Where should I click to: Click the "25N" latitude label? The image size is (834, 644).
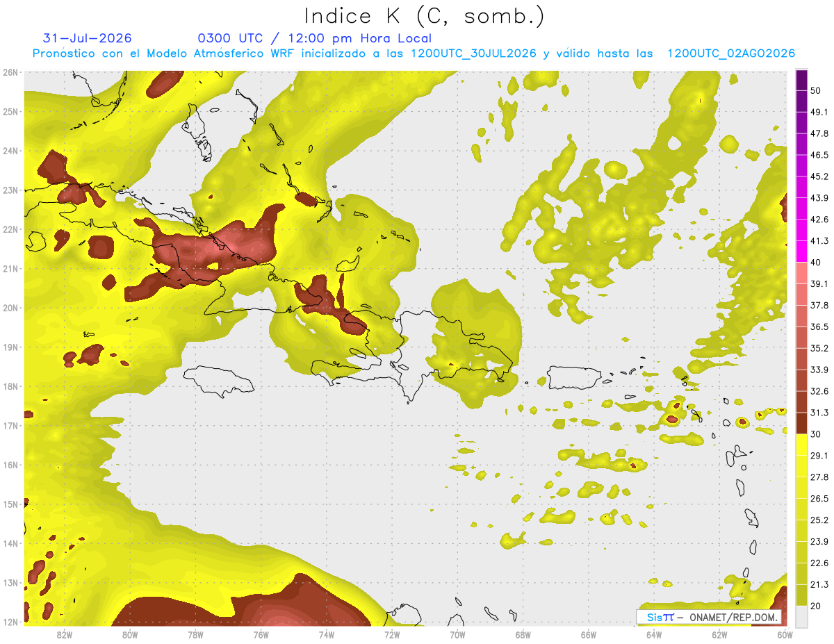point(10,111)
